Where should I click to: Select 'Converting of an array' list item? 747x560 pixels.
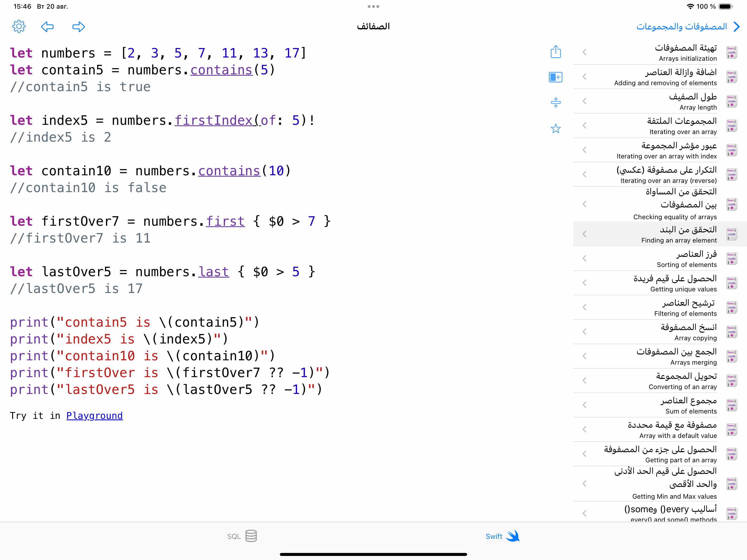click(660, 380)
